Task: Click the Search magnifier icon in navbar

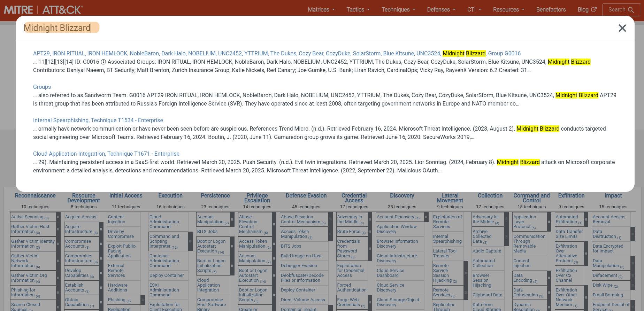Action: click(x=631, y=10)
